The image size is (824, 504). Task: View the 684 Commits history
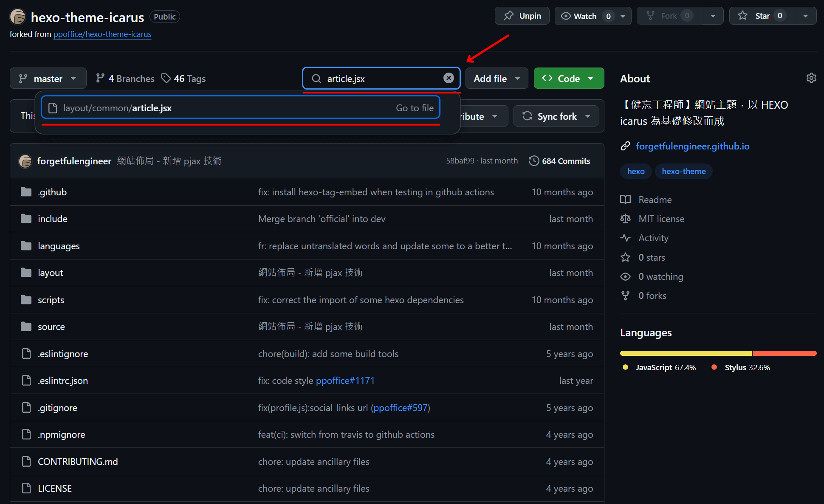tap(559, 161)
